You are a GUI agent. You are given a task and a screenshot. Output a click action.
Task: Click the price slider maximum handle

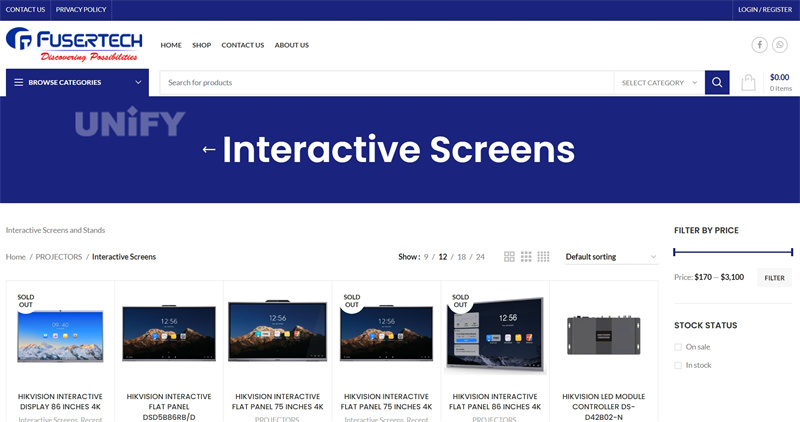792,252
